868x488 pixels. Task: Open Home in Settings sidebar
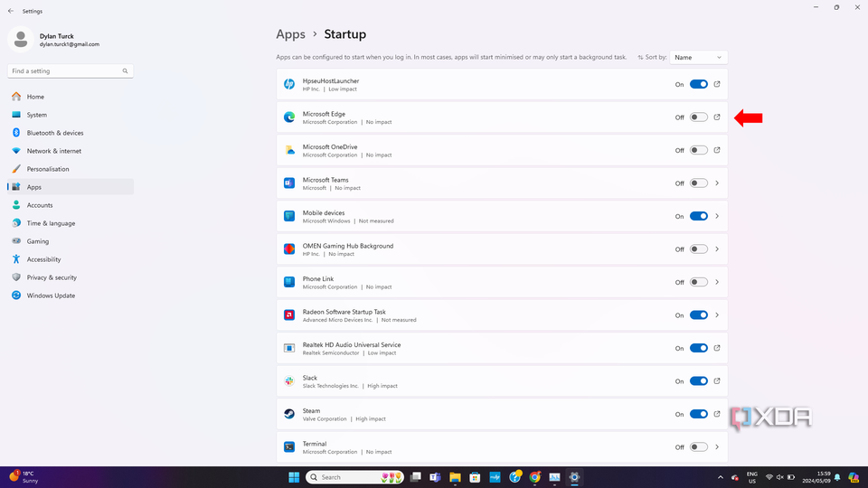[x=71, y=97]
